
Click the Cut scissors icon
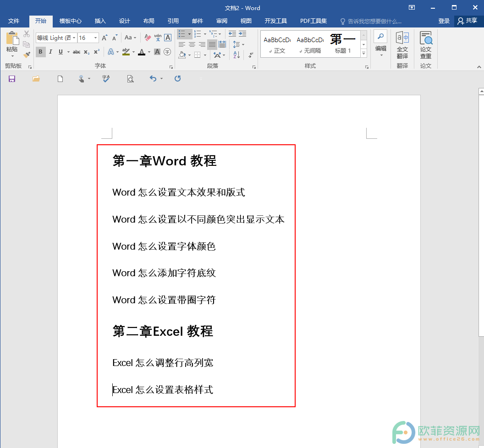coord(27,33)
